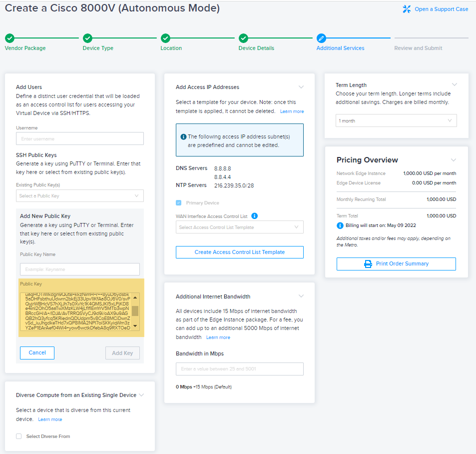The height and width of the screenshot is (454, 476).
Task: Click the info icon in the predefined subnets notice
Action: (183, 136)
